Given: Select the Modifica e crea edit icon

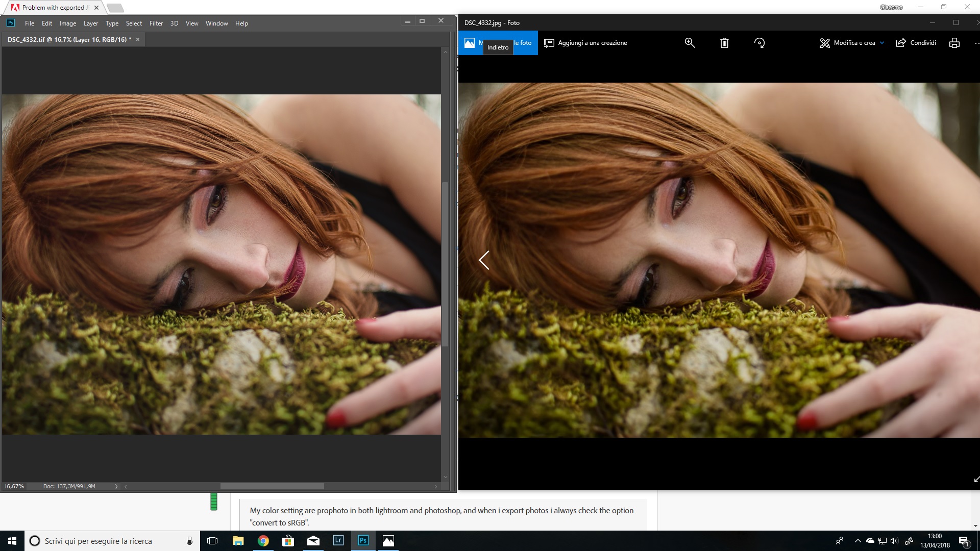Looking at the screenshot, I should tap(825, 43).
